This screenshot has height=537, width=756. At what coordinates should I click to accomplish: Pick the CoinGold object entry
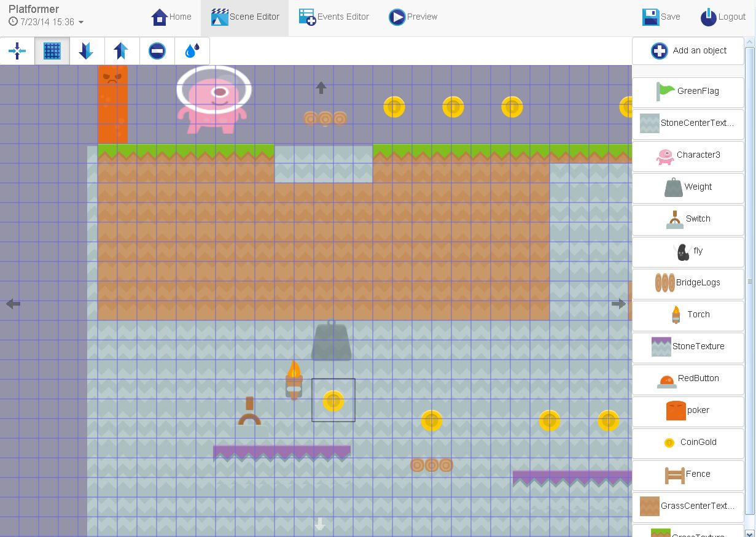click(x=688, y=442)
